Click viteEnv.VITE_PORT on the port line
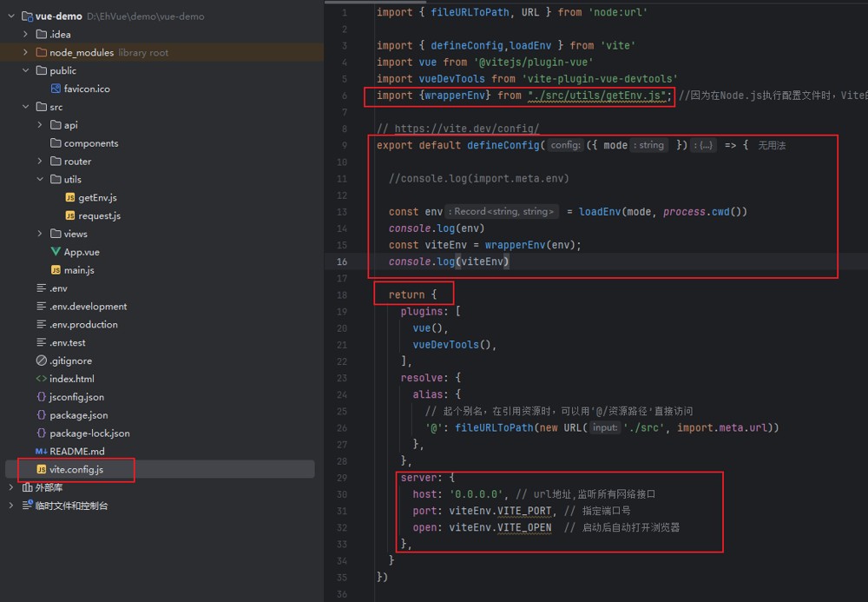The image size is (868, 602). 500,511
